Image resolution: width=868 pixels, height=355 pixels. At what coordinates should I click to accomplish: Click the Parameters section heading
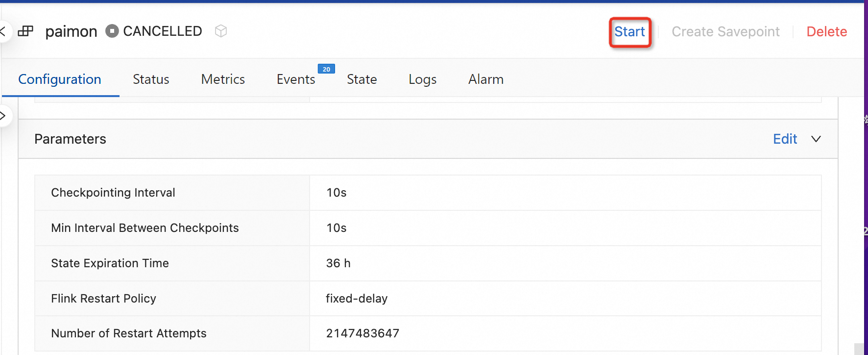[70, 139]
